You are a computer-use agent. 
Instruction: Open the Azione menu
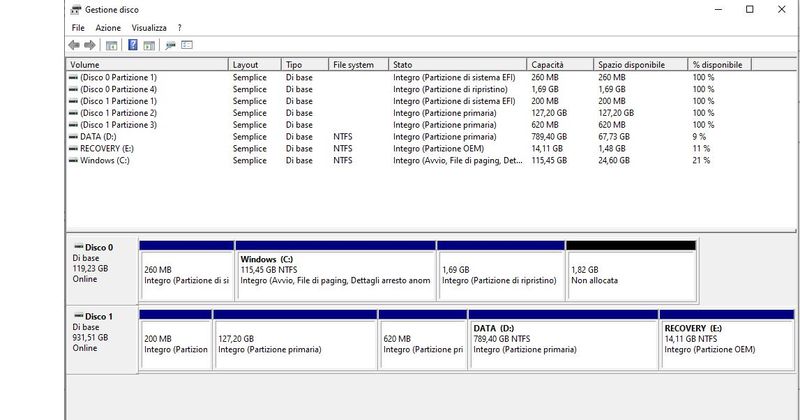(108, 28)
